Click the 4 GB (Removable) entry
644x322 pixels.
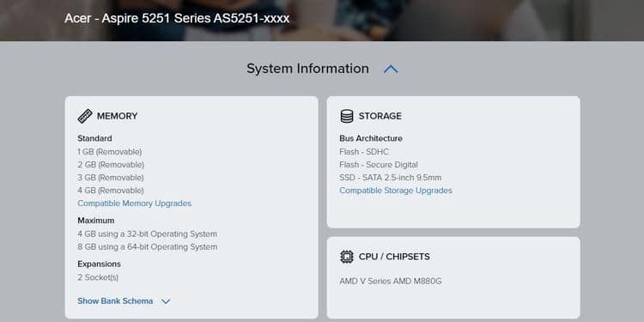coord(111,191)
